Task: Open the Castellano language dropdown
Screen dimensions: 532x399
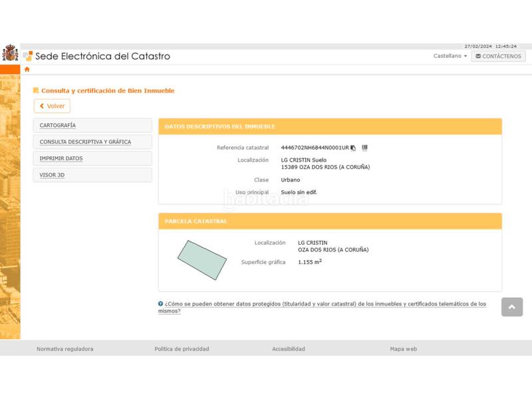Action: click(450, 57)
